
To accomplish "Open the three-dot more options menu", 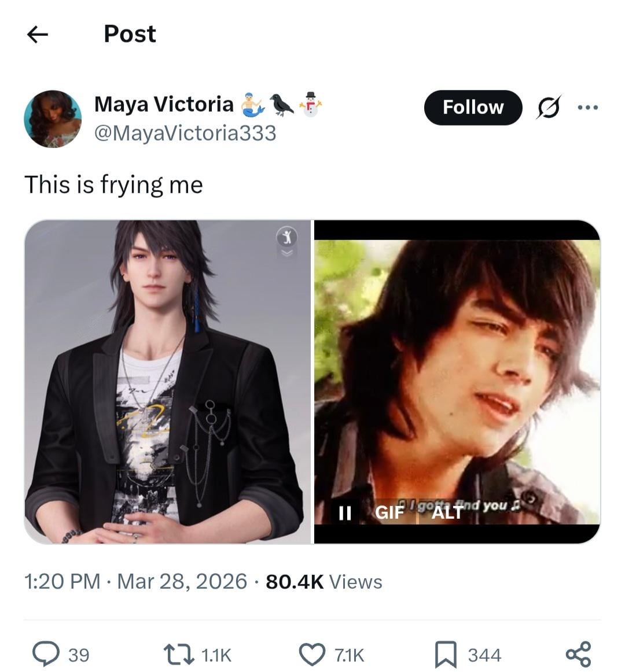I will 587,107.
